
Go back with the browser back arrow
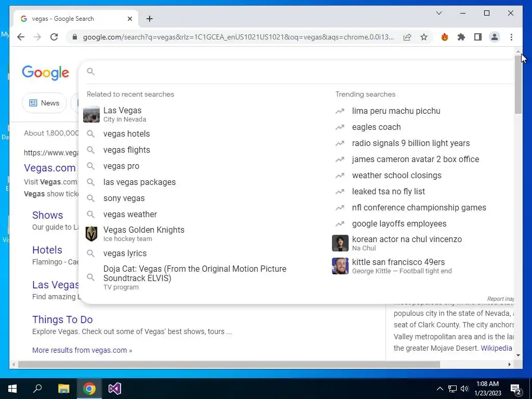point(21,37)
